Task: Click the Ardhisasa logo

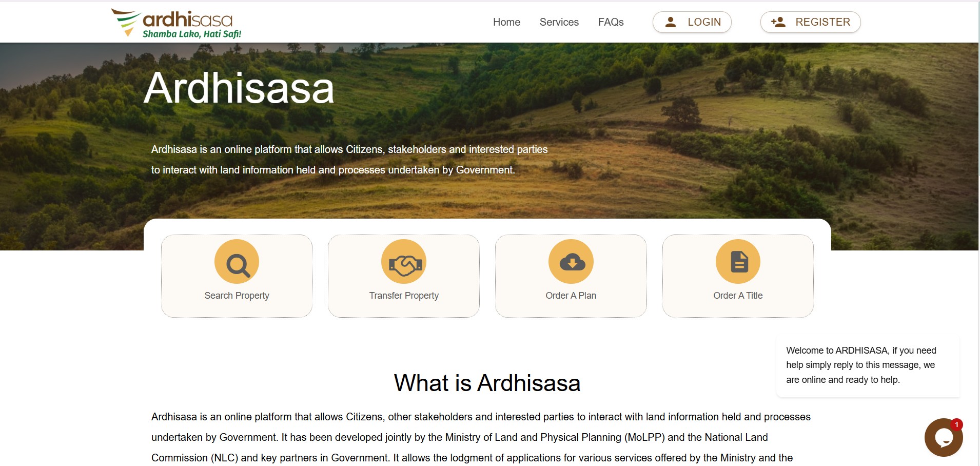Action: pyautogui.click(x=176, y=24)
